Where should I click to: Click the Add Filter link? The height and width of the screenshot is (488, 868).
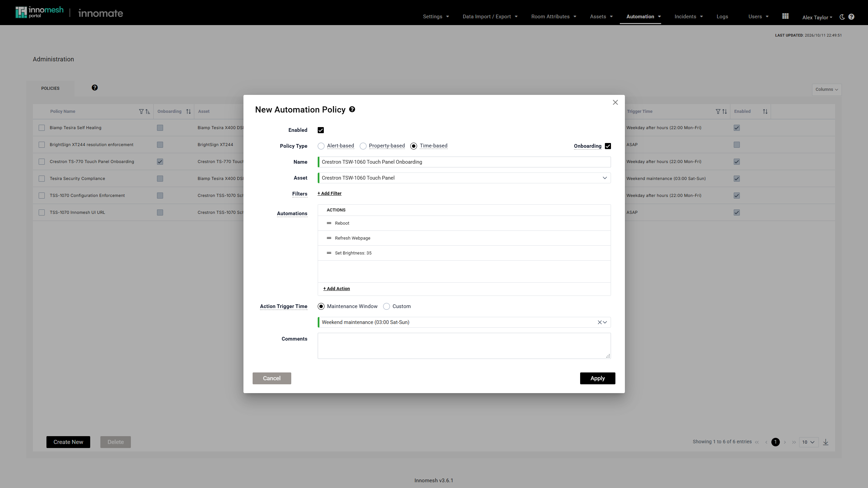[x=330, y=194]
